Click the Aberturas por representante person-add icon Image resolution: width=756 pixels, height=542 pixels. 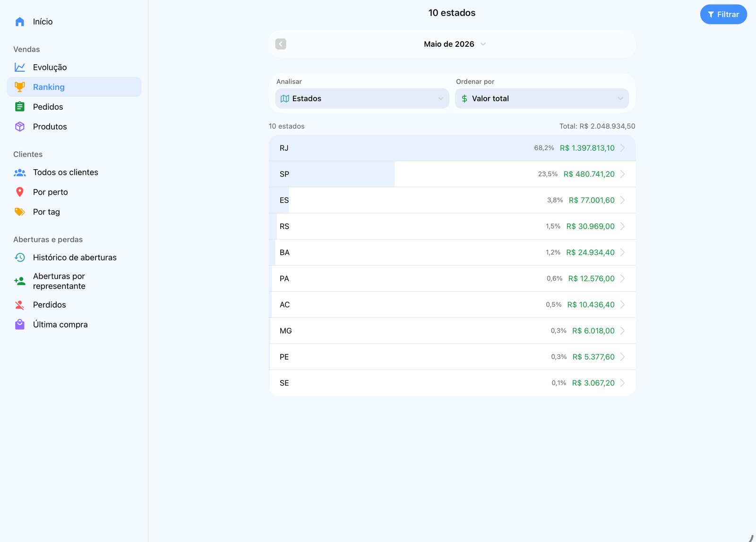[20, 281]
